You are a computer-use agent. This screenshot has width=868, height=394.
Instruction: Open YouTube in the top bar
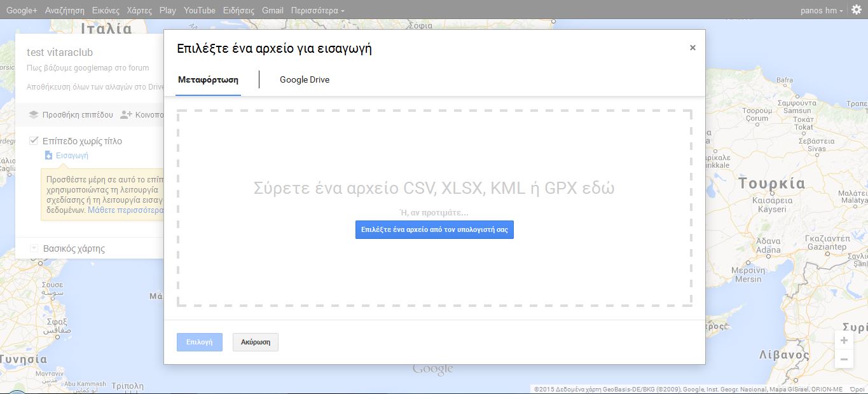pyautogui.click(x=200, y=10)
